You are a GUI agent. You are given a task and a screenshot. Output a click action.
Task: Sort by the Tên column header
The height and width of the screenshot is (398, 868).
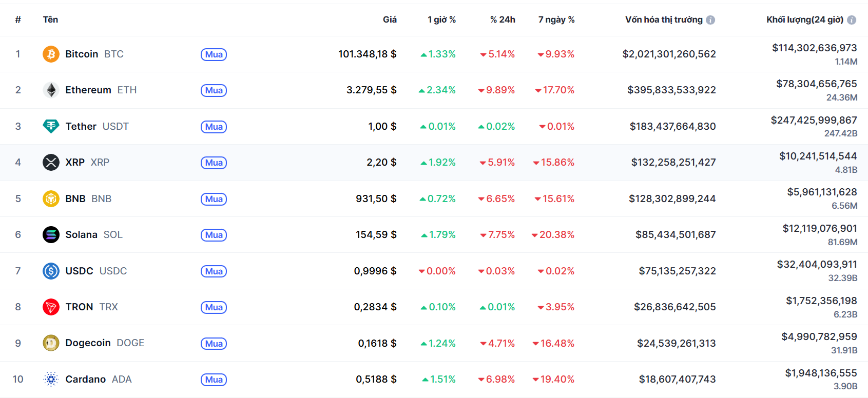(x=50, y=19)
